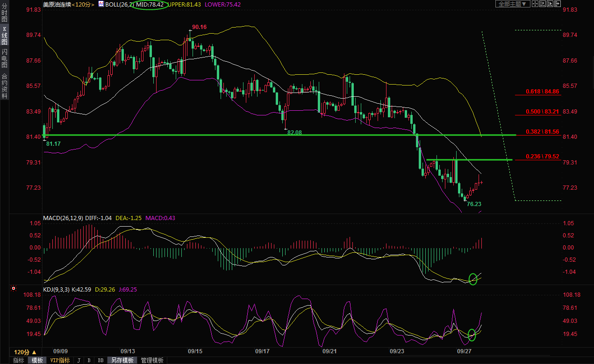594x364 pixels.
Task: Click the 管理模板 button
Action: tap(152, 360)
